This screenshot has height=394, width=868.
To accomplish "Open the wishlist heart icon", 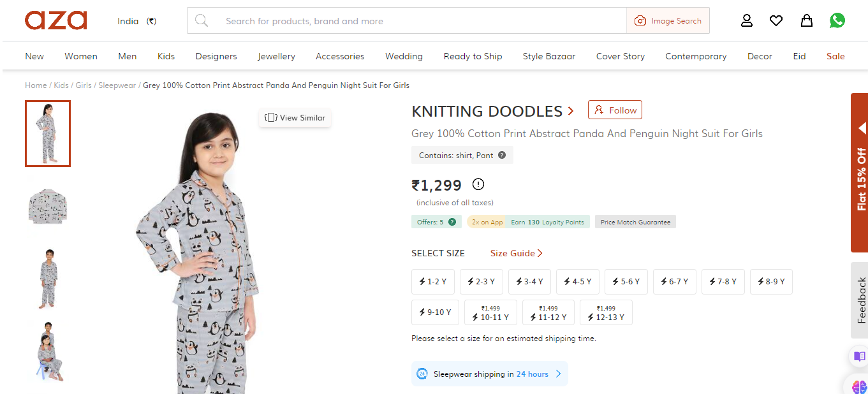I will pos(776,21).
